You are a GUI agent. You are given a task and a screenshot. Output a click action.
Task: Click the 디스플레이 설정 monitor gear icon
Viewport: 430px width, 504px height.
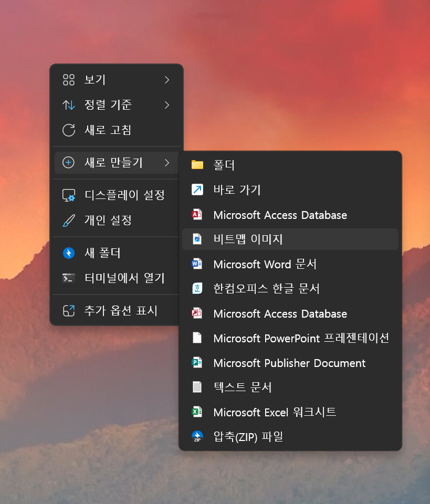click(x=69, y=195)
